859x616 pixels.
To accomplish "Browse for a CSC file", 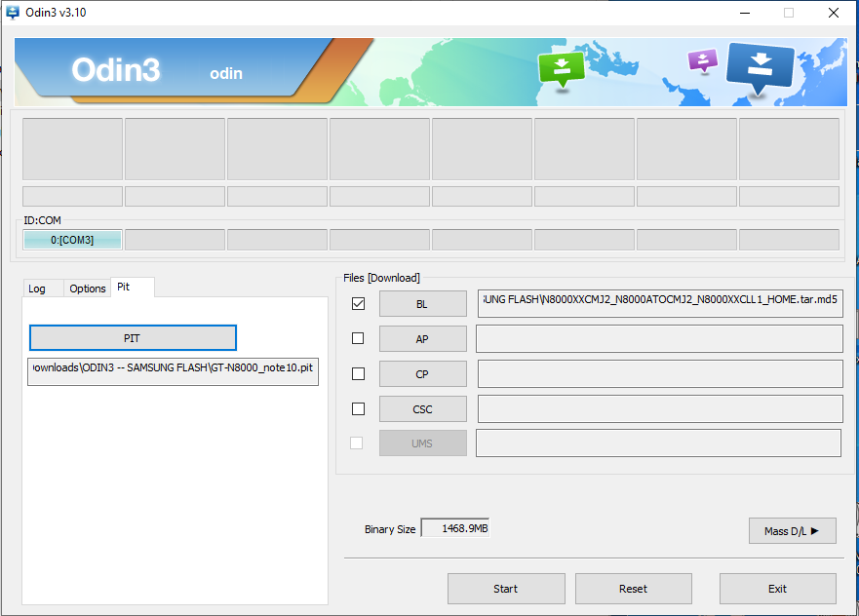I will [x=423, y=409].
